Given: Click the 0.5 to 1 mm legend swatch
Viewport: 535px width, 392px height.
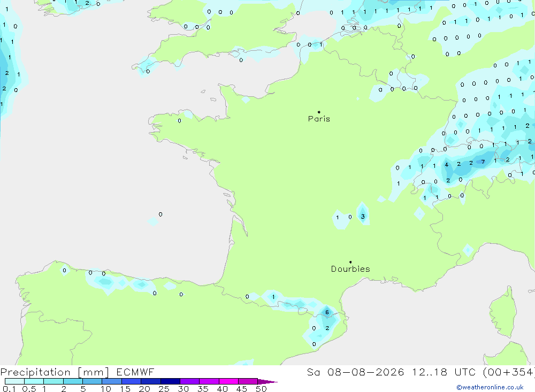Looking at the screenshot, I should 34,381.
